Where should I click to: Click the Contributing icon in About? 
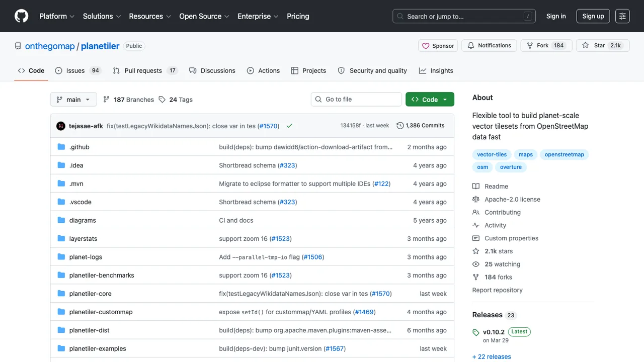(476, 213)
